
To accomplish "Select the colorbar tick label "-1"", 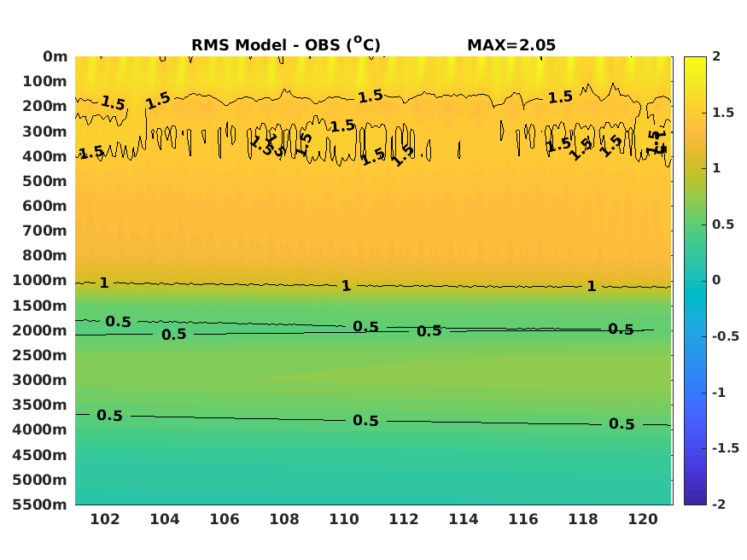I will pyautogui.click(x=719, y=393).
